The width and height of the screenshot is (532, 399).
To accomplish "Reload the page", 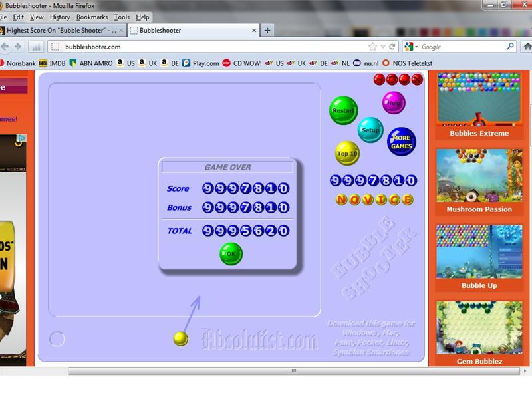I will pos(392,47).
